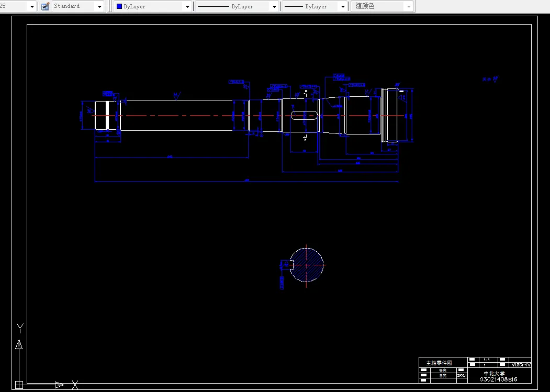The width and height of the screenshot is (550, 392).
Task: Expand the Standard dimension style dropdown
Action: tap(99, 6)
